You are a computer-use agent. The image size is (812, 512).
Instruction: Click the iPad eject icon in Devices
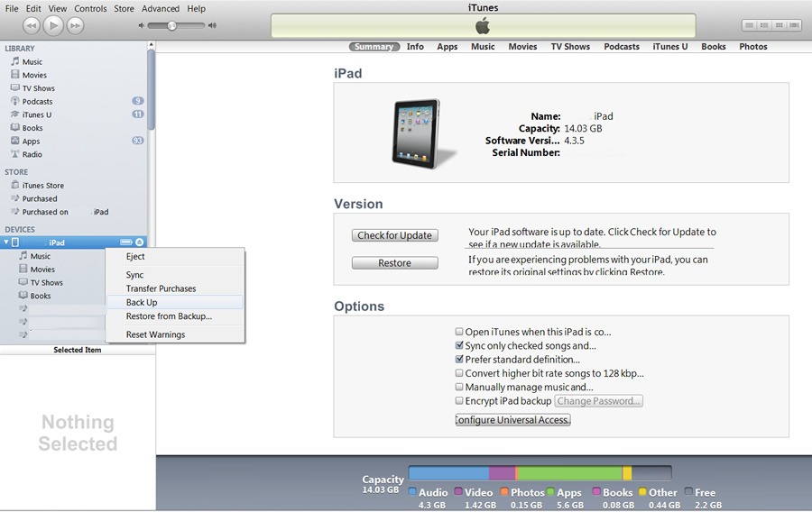coord(139,242)
